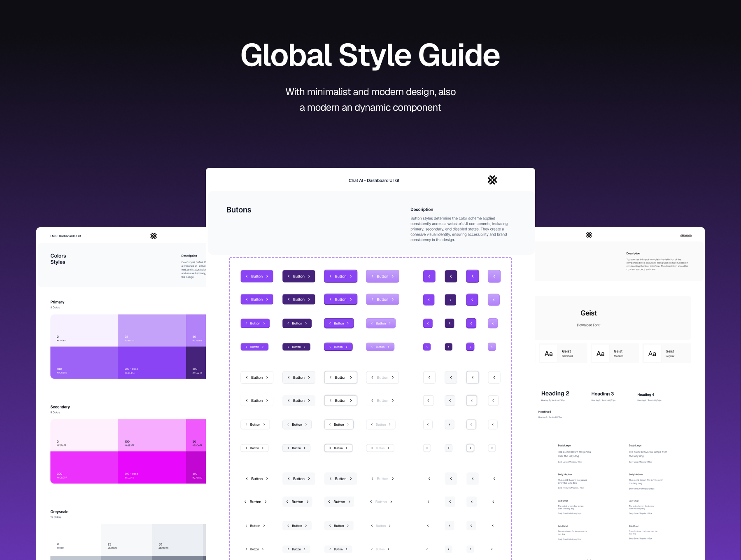Click the Aa glyph on the Geist Semibold card

[x=548, y=354]
